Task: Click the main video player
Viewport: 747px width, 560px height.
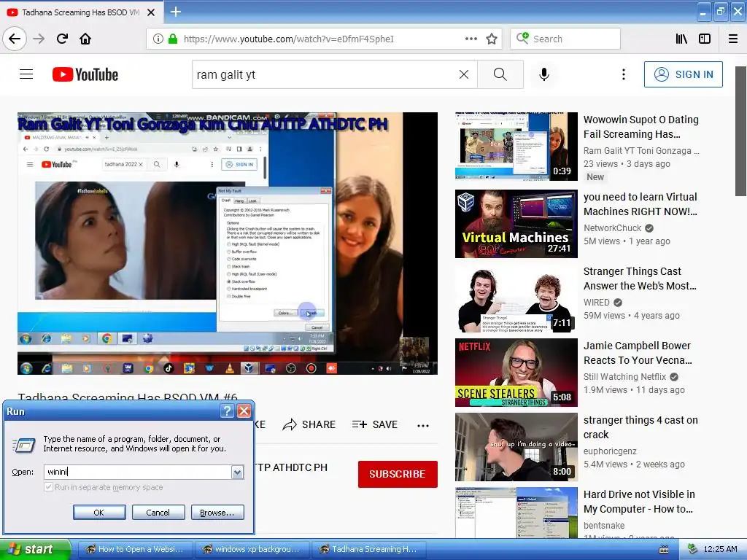Action: click(x=228, y=244)
